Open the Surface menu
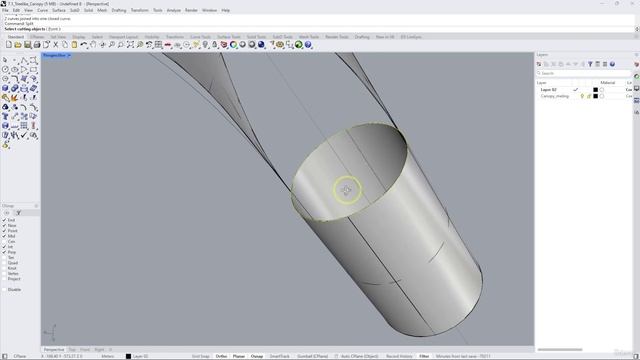Image resolution: width=640 pixels, height=360 pixels. [x=59, y=10]
